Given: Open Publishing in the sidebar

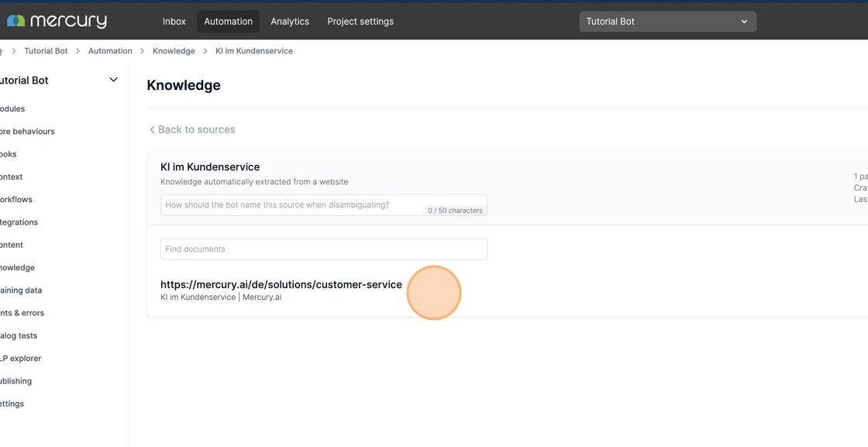Looking at the screenshot, I should pos(15,381).
